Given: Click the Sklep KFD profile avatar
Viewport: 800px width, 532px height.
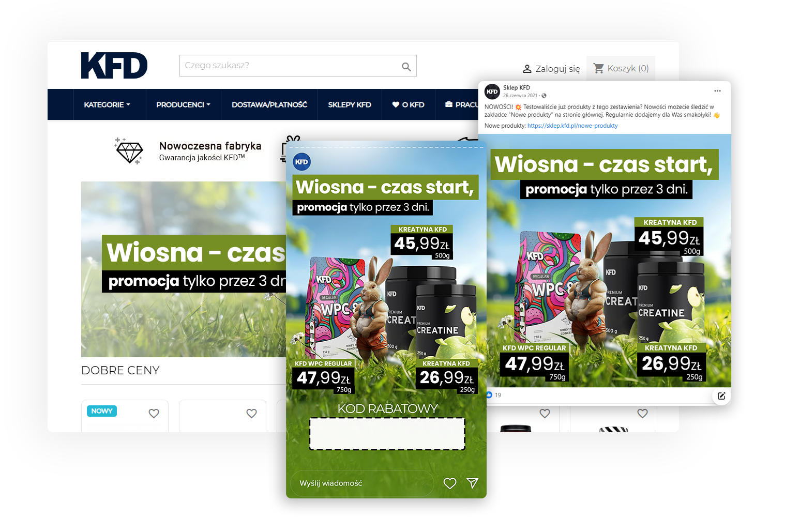Looking at the screenshot, I should click(x=492, y=92).
